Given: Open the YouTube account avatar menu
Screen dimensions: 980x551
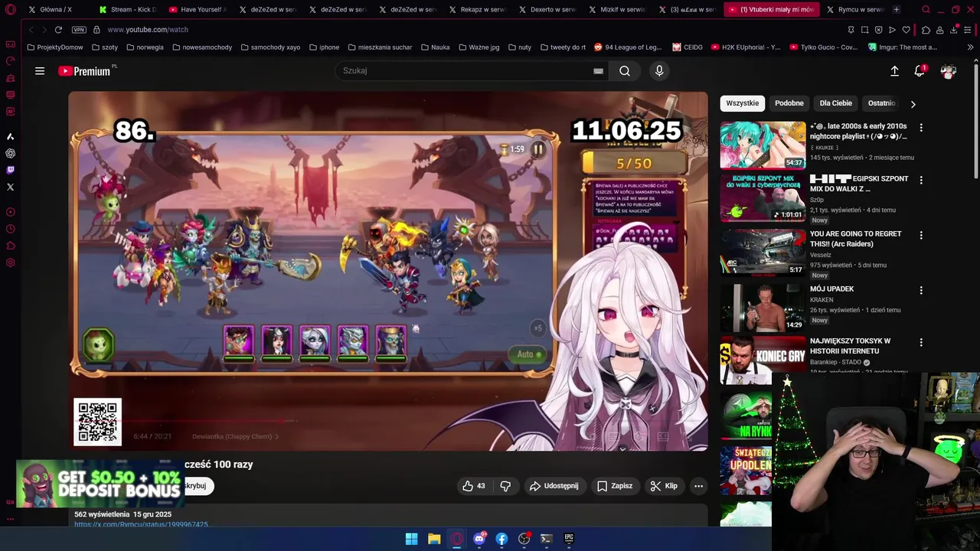Looking at the screenshot, I should 949,71.
